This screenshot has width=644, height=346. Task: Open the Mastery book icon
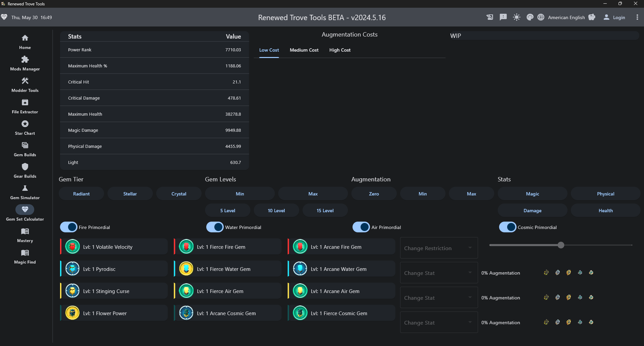pos(25,232)
